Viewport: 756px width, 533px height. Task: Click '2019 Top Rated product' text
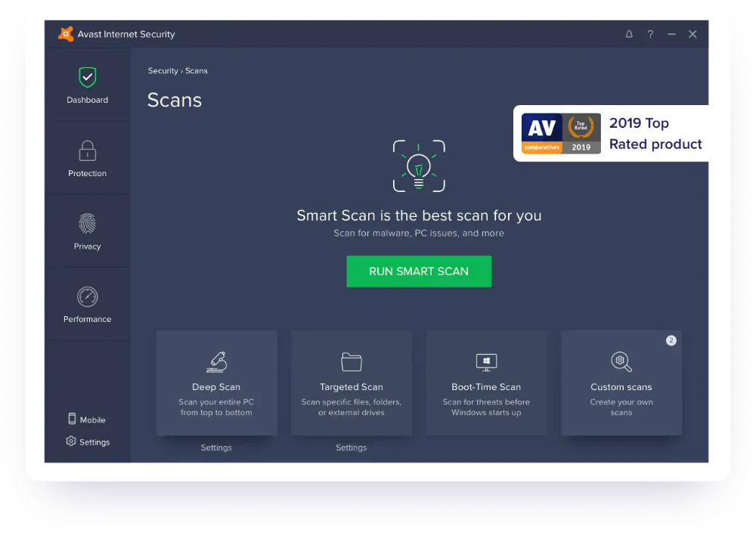[x=655, y=134]
